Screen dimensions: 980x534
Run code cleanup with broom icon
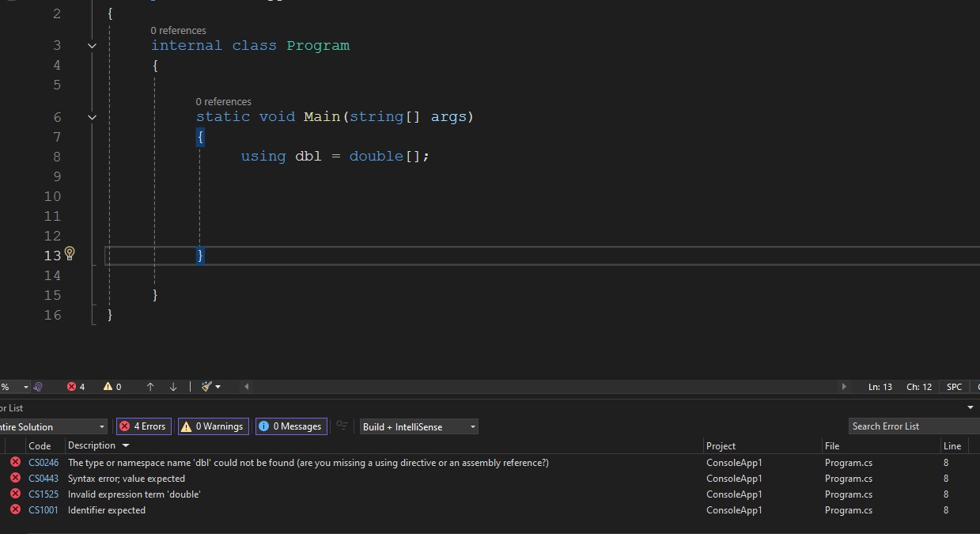(206, 387)
